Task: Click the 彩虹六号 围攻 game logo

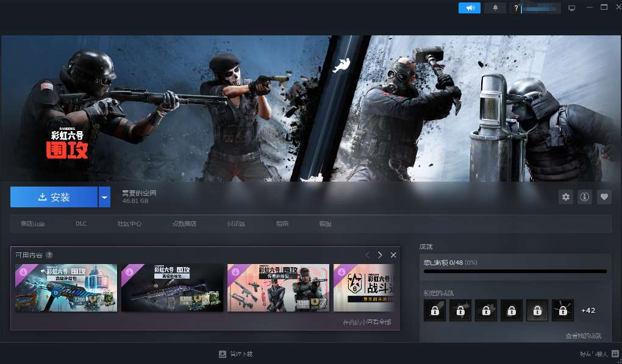Action: [x=67, y=143]
